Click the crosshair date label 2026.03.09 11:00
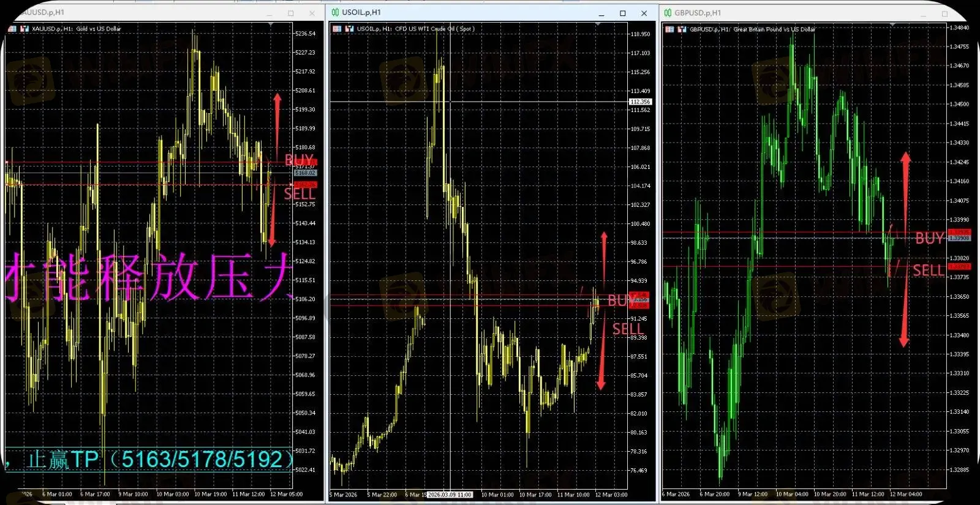The width and height of the screenshot is (980, 505). pos(450,495)
